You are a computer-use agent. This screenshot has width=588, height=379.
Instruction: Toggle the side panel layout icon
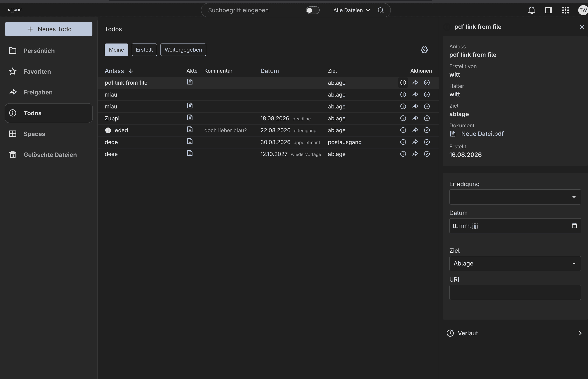click(548, 10)
